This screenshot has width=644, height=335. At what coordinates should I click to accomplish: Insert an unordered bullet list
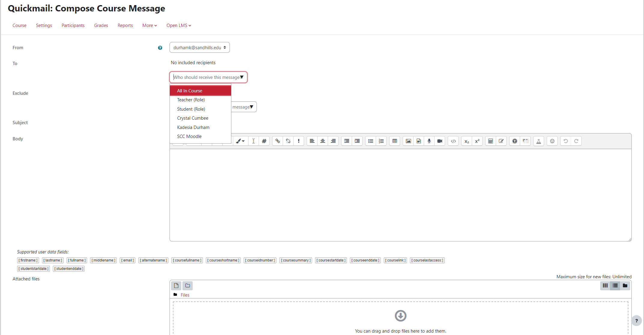pyautogui.click(x=371, y=141)
